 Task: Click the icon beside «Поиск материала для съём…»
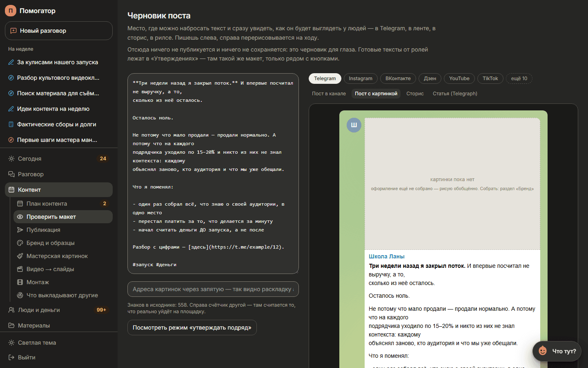click(x=11, y=93)
